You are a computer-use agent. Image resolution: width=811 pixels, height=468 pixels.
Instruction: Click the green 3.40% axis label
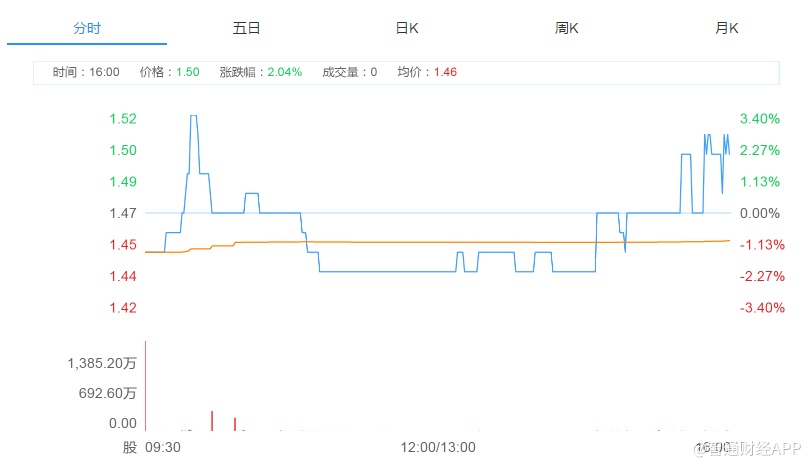pyautogui.click(x=759, y=119)
